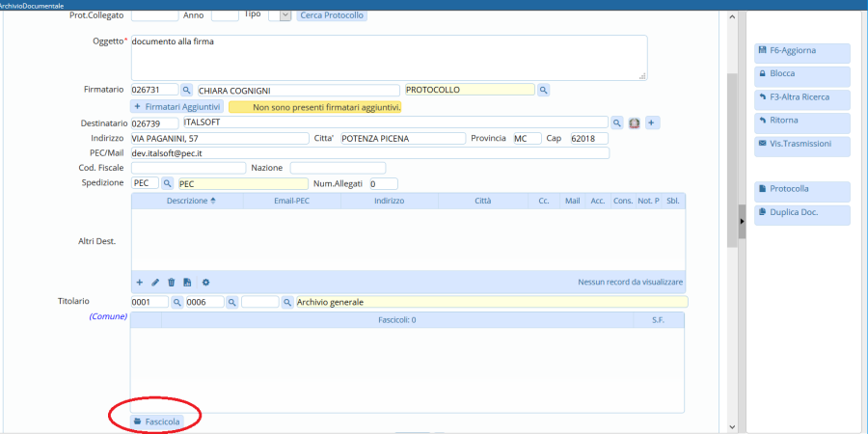
Task: Click into the Oggetto text area
Action: point(388,57)
